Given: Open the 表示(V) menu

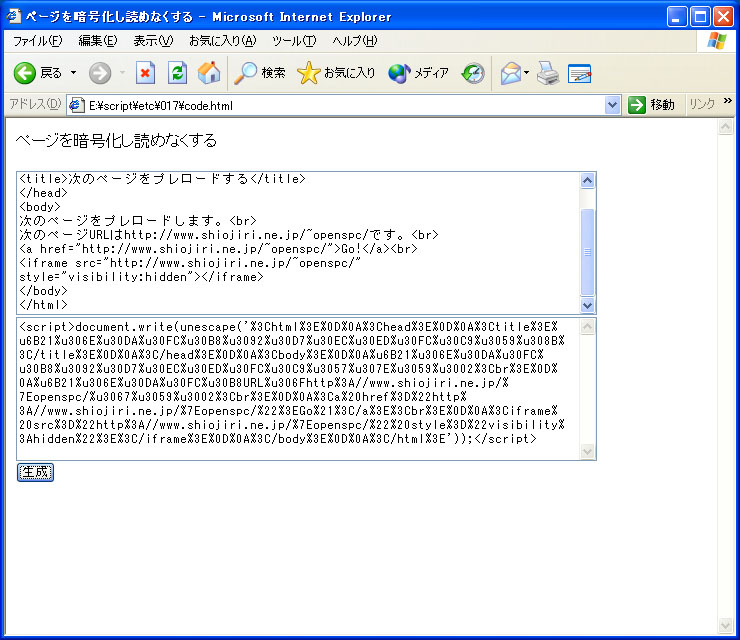Looking at the screenshot, I should [153, 41].
